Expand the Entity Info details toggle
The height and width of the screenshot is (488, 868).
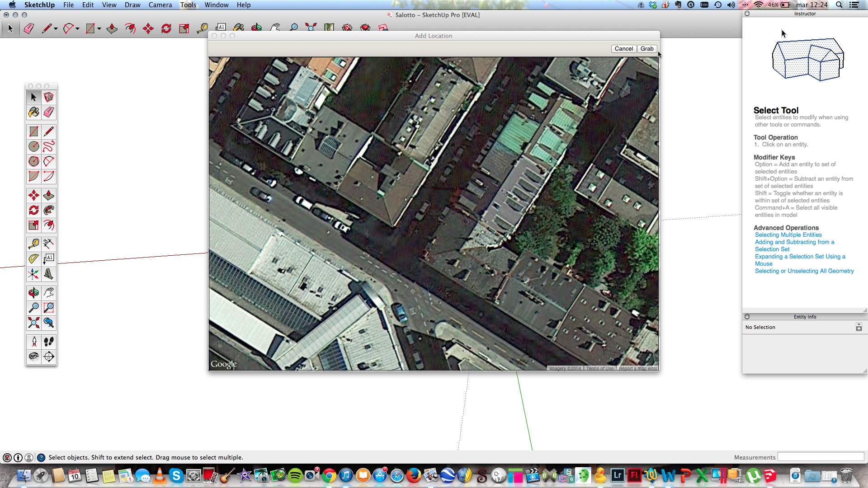(859, 327)
